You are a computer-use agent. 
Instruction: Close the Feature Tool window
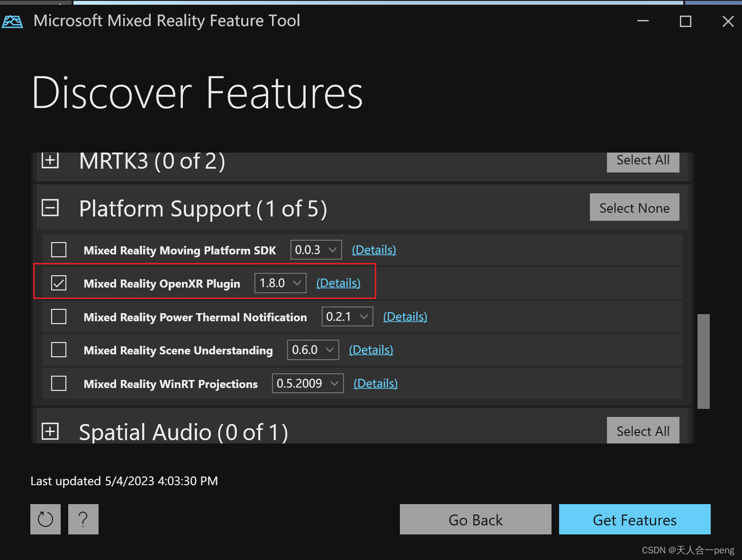[728, 21]
